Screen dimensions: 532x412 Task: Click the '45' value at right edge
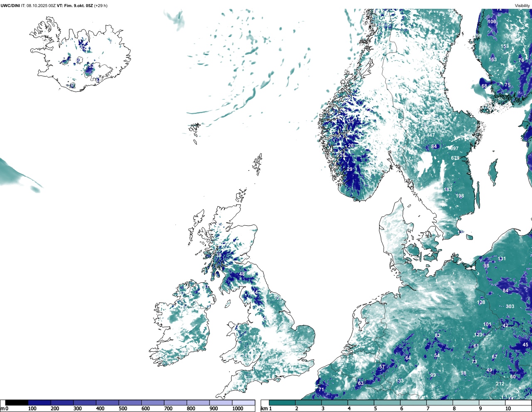525,345
